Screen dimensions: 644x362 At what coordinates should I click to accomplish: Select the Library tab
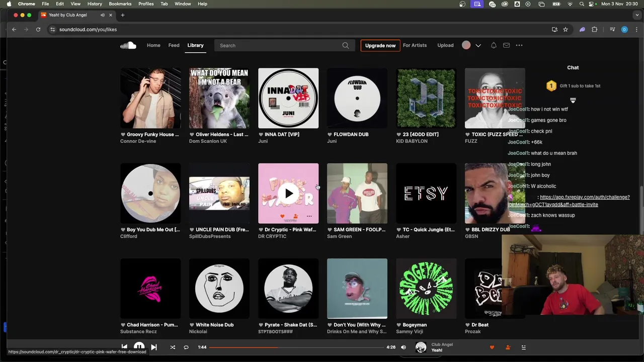pos(196,45)
